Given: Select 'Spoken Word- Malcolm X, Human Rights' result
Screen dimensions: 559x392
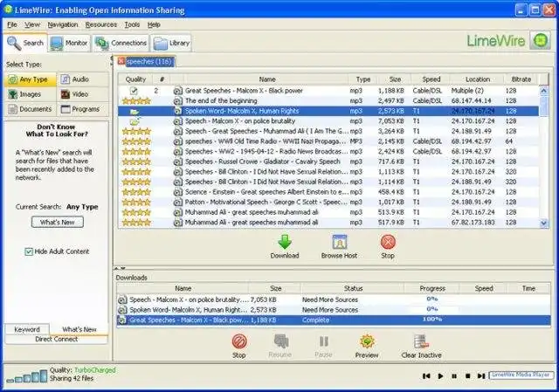Looking at the screenshot, I should click(x=328, y=111).
